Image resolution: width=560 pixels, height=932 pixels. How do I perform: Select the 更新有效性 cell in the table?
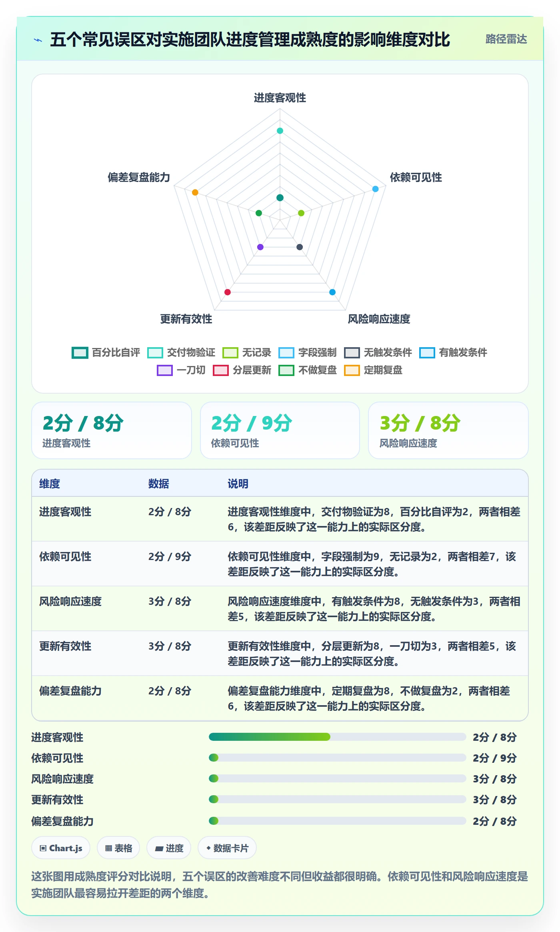click(x=65, y=646)
